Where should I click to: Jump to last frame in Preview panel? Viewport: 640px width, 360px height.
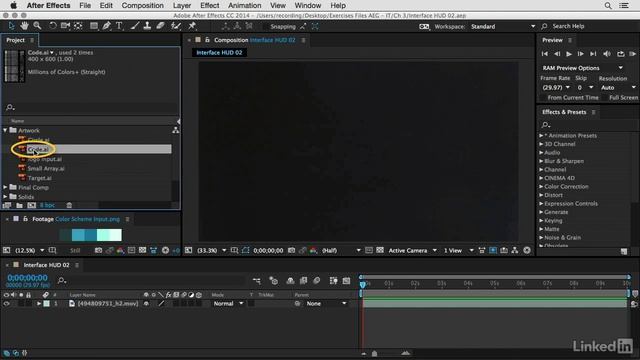593,54
